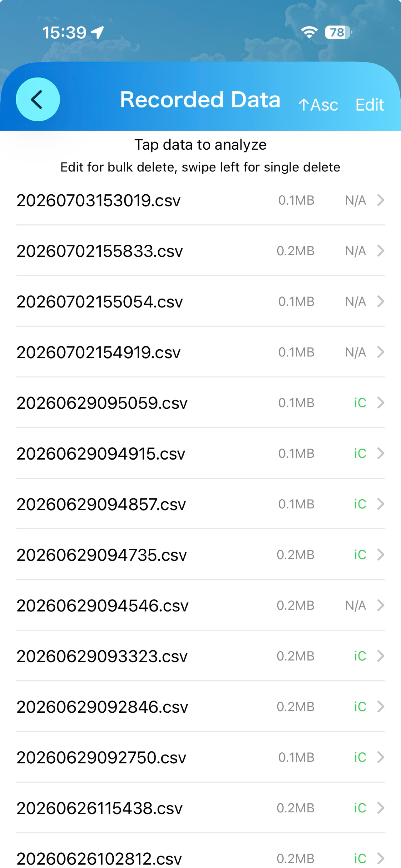Tap chevron beside 20260702154919.csv
The height and width of the screenshot is (868, 401).
(x=380, y=352)
